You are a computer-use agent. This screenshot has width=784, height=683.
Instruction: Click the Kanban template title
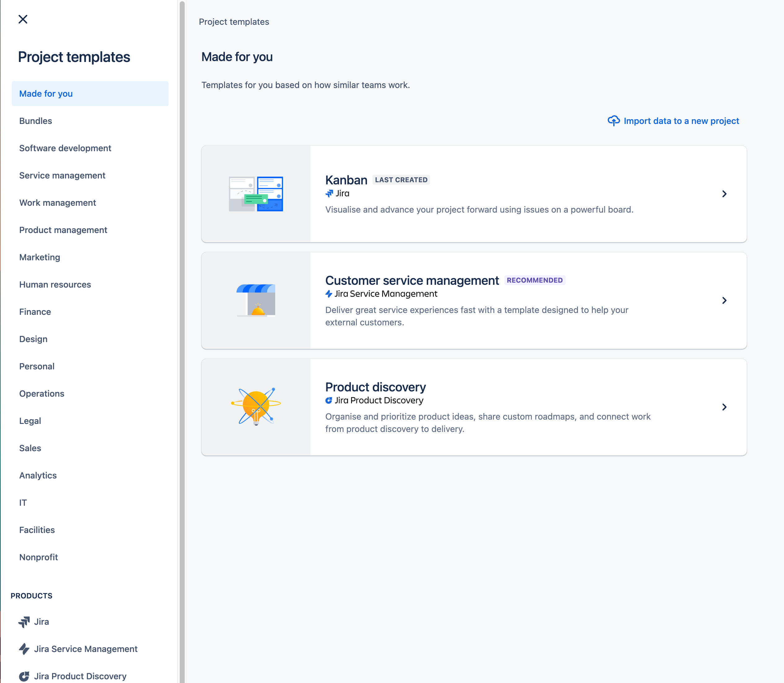click(346, 180)
